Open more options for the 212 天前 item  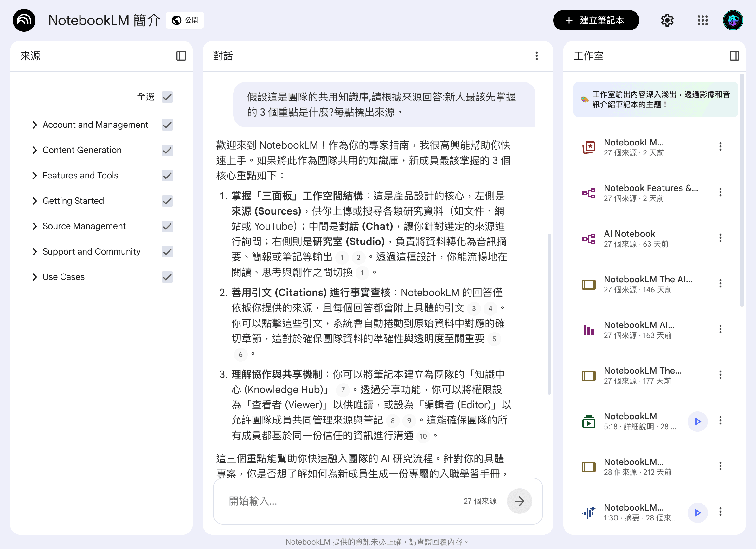coord(720,466)
